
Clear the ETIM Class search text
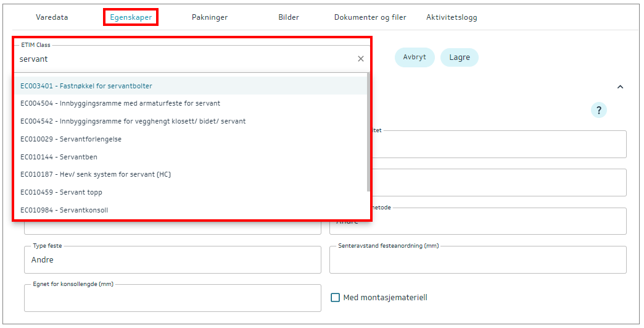coord(361,59)
